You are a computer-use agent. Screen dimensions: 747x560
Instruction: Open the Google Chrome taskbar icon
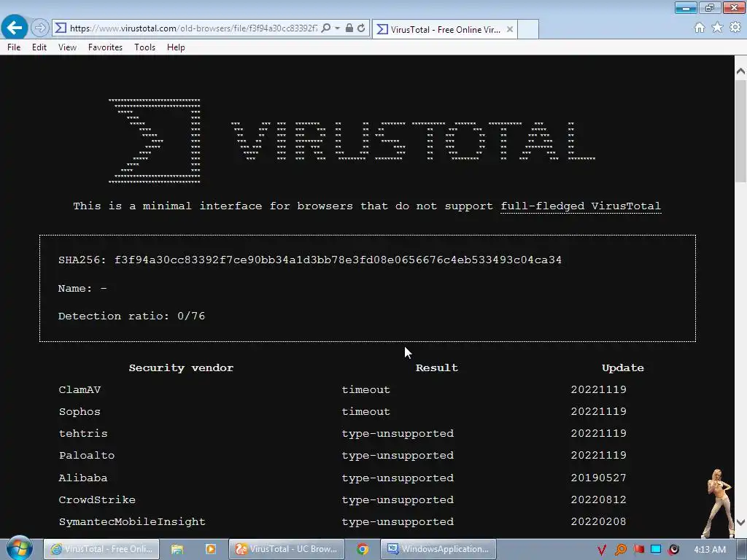(x=363, y=549)
